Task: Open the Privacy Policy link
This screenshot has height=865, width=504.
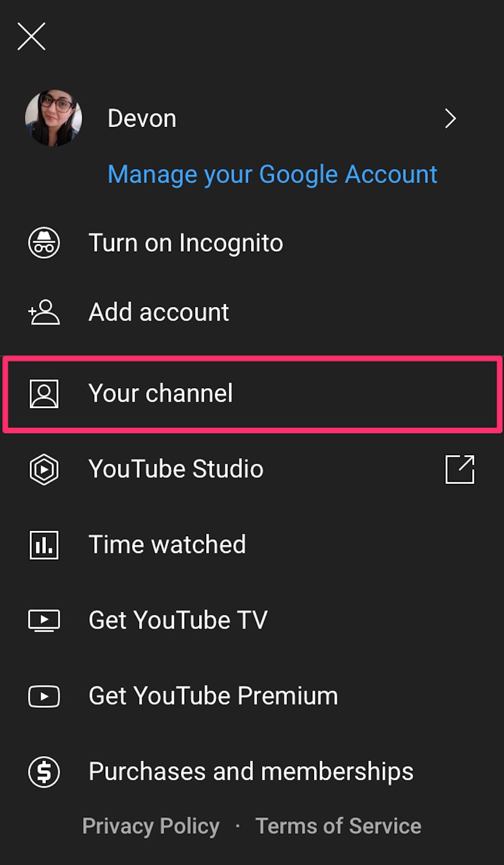Action: 151,826
